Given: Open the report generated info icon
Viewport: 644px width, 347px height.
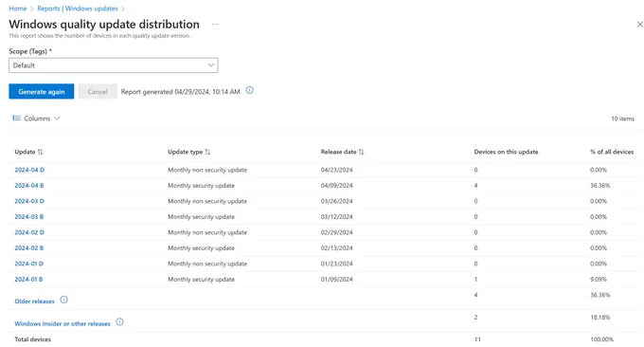Looking at the screenshot, I should click(249, 90).
